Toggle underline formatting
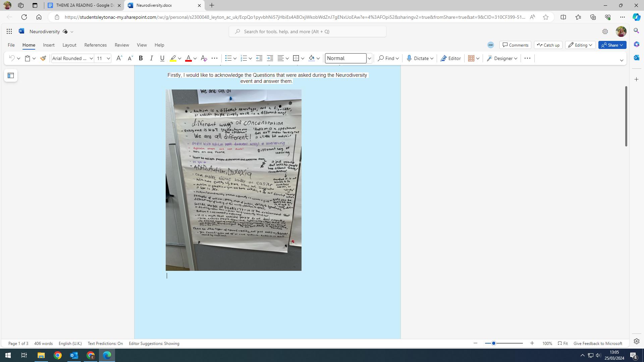This screenshot has height=362, width=644. click(162, 58)
